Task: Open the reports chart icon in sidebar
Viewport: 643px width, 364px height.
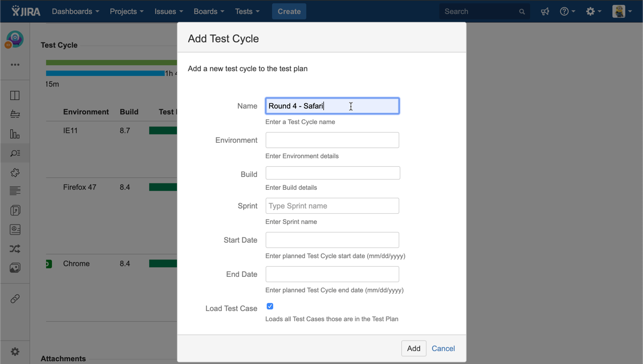Action: (15, 134)
